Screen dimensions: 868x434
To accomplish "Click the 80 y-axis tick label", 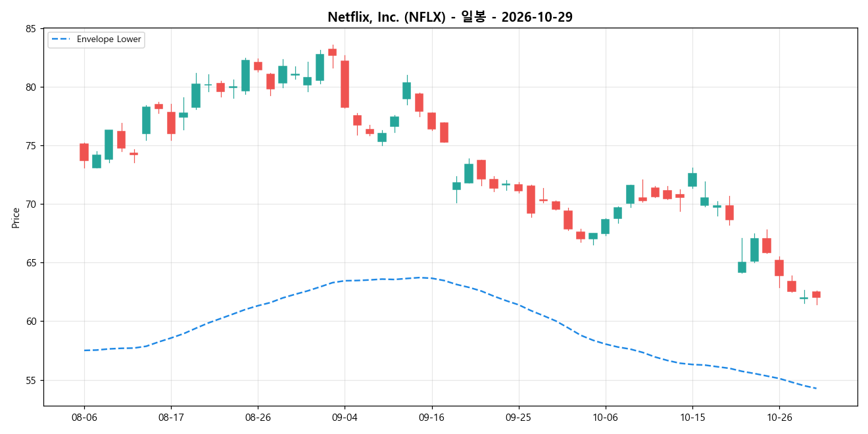I will [x=31, y=87].
